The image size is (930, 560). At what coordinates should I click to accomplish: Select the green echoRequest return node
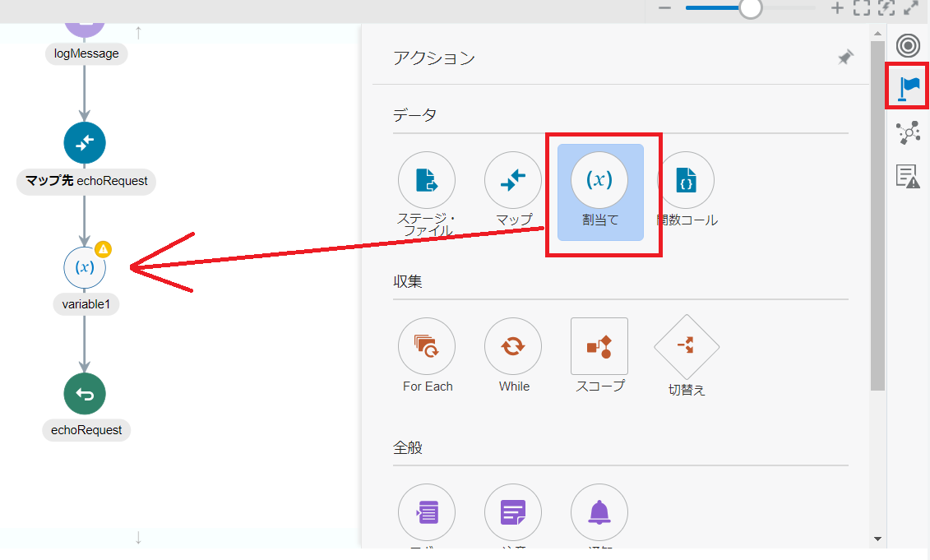point(85,394)
